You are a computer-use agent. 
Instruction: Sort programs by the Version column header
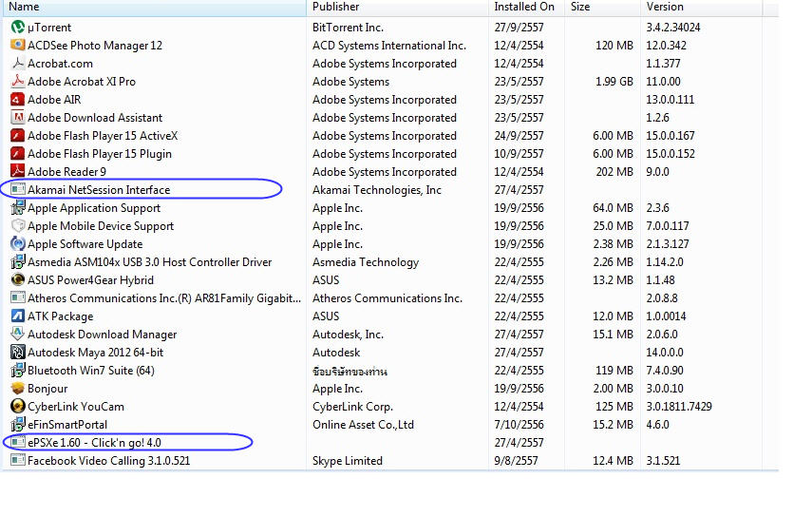click(x=701, y=7)
